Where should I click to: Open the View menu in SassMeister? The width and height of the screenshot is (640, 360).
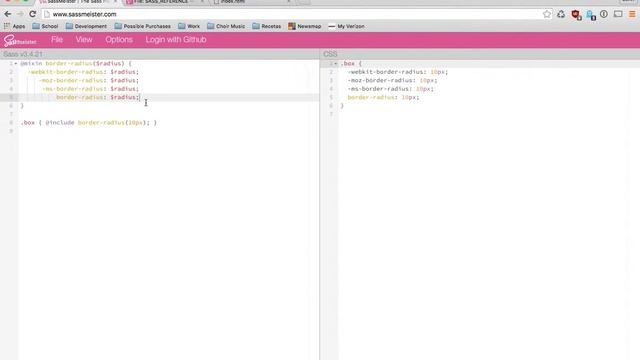pyautogui.click(x=84, y=40)
